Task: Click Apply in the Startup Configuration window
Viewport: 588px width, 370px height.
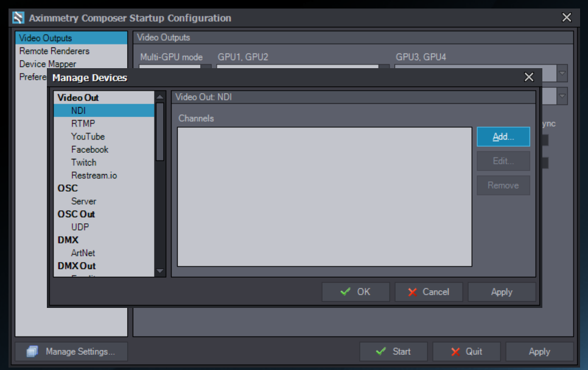Action: pos(539,351)
